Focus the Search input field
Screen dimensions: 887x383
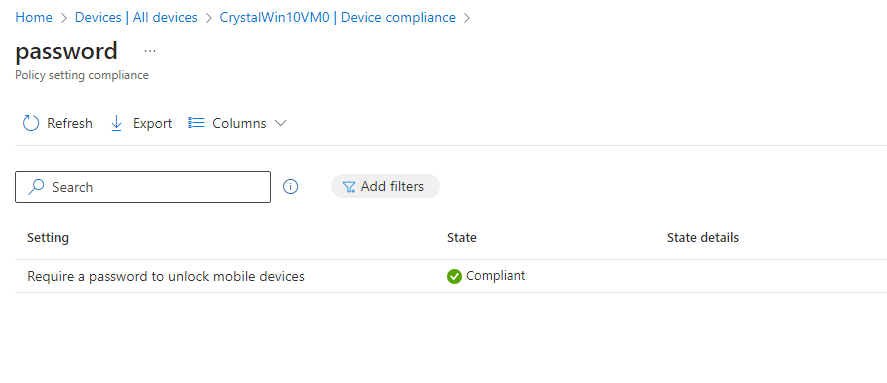[143, 187]
